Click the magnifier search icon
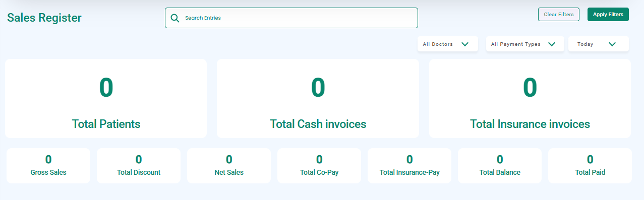644x200 pixels. pyautogui.click(x=175, y=18)
